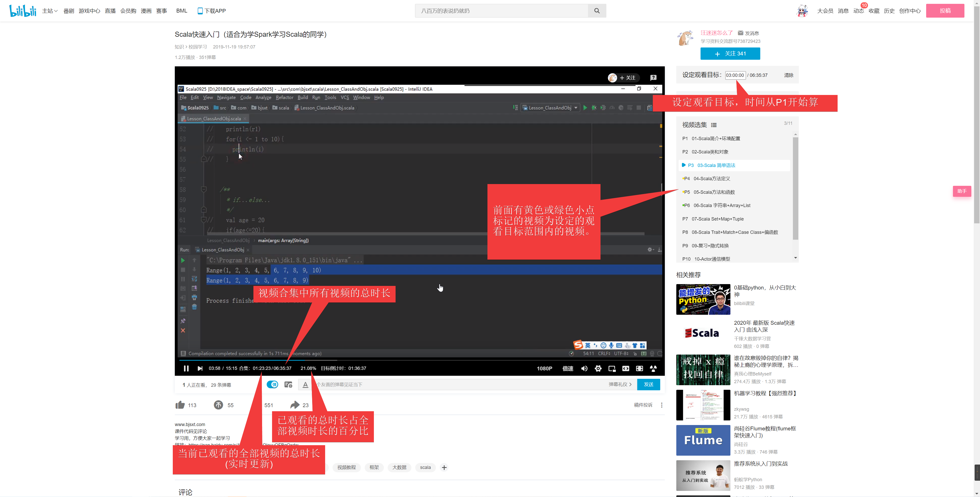Skip to next video episode
980x497 pixels.
[200, 368]
